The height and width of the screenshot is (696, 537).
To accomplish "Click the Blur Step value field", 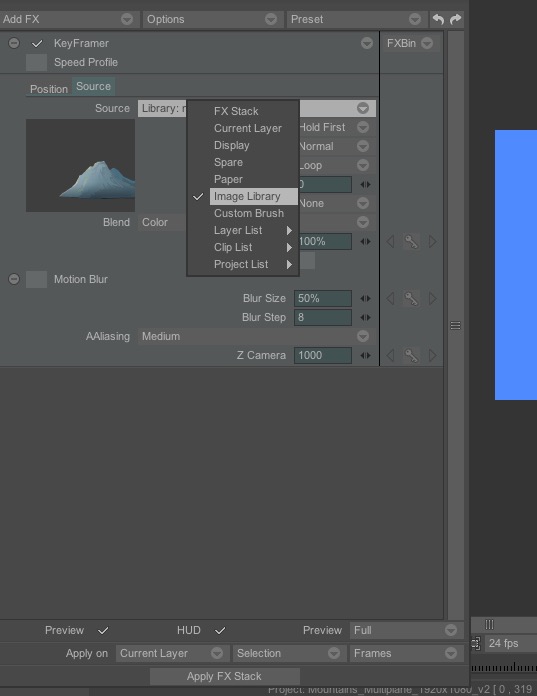I will [323, 317].
